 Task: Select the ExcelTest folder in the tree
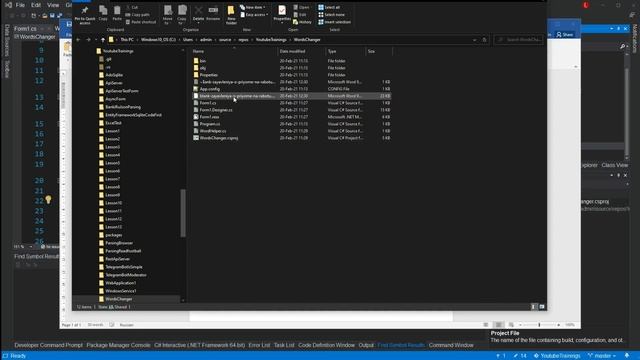tap(110, 123)
